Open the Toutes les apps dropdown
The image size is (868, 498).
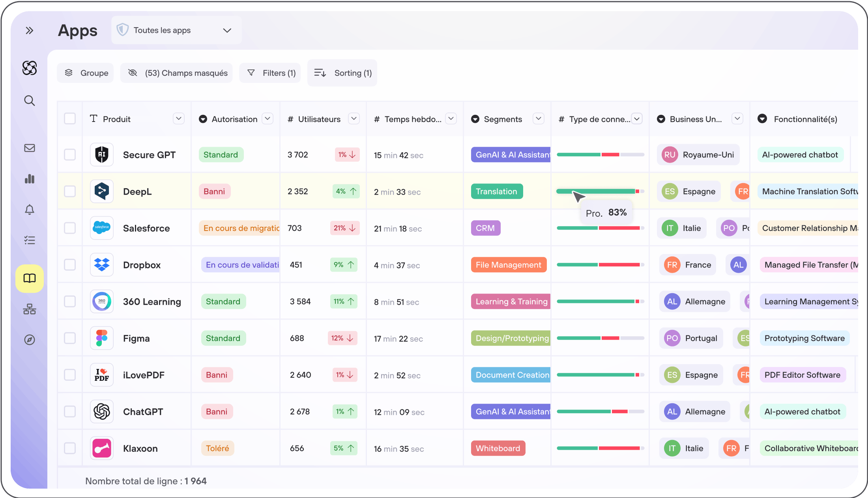coord(176,30)
